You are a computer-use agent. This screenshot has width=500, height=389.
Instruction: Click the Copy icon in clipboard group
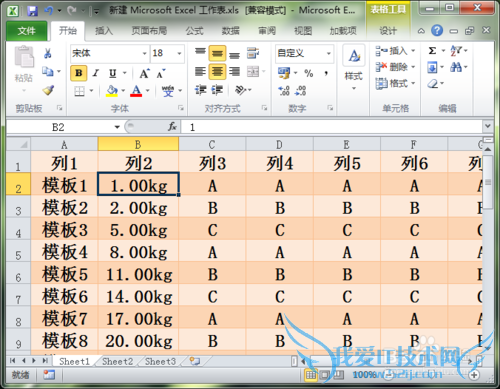click(48, 71)
